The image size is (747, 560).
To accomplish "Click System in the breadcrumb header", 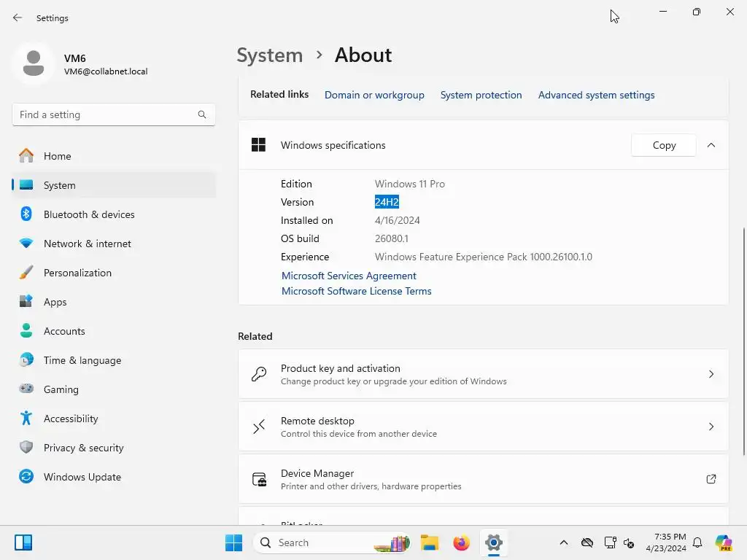I will click(x=270, y=55).
